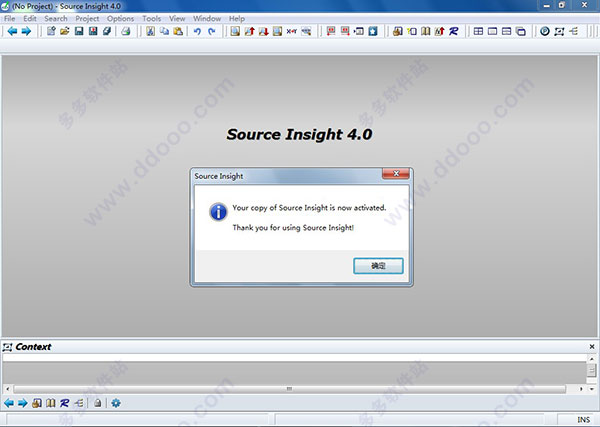The image size is (600, 427).
Task: Click the Browse Symbols question-mark icon
Action: (412, 31)
